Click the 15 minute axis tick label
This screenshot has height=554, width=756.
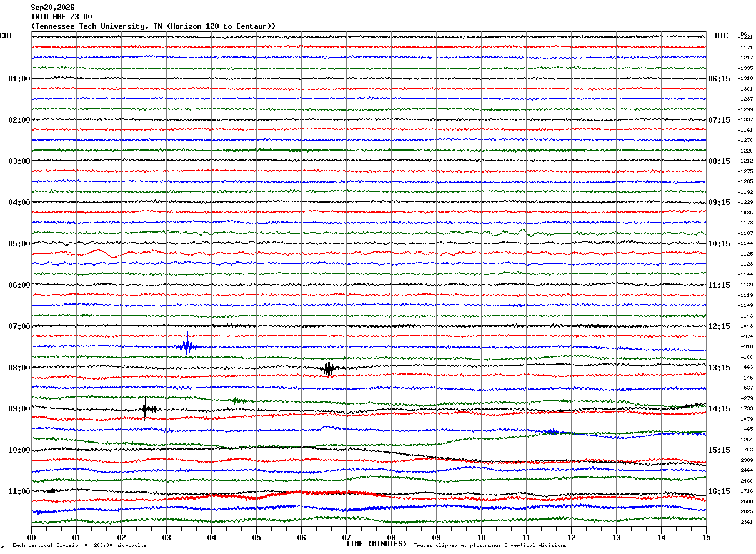click(705, 537)
